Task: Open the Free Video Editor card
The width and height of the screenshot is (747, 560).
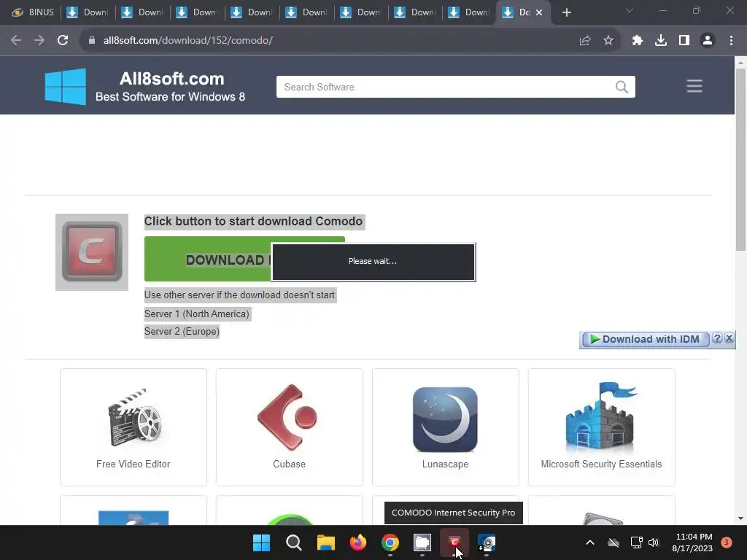Action: (x=133, y=427)
